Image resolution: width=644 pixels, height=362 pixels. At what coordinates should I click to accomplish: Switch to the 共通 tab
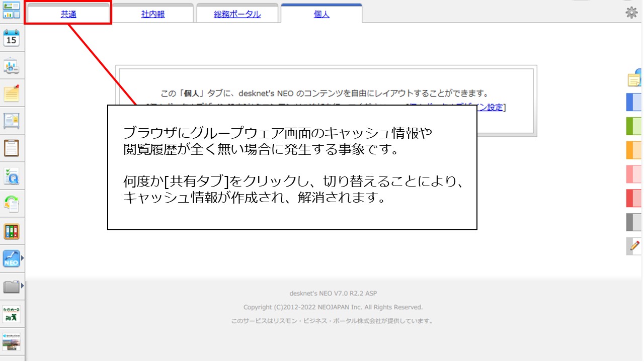(x=68, y=15)
